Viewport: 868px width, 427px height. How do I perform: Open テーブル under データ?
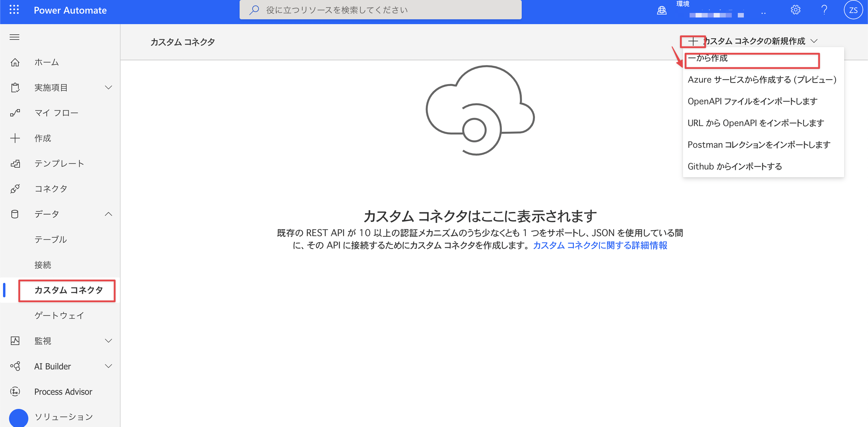tap(51, 240)
